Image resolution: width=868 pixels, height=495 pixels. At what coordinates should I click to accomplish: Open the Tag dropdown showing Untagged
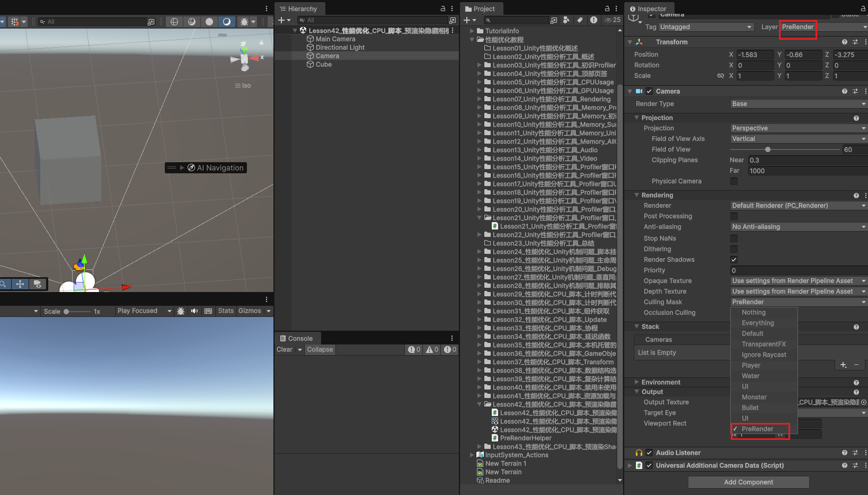(705, 27)
